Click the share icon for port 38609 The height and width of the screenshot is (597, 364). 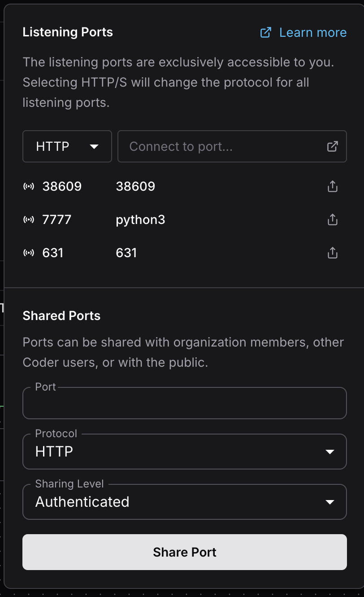pyautogui.click(x=332, y=186)
